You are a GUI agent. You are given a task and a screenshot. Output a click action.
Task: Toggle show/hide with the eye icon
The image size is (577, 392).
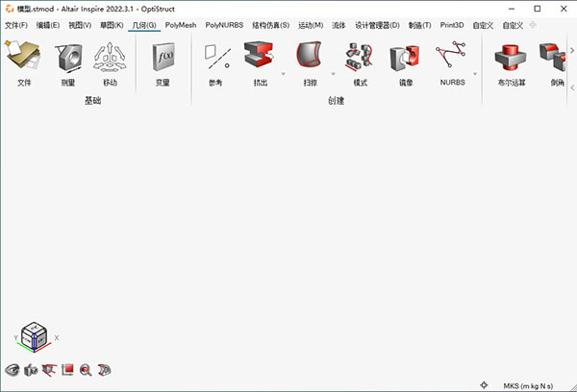pos(13,369)
